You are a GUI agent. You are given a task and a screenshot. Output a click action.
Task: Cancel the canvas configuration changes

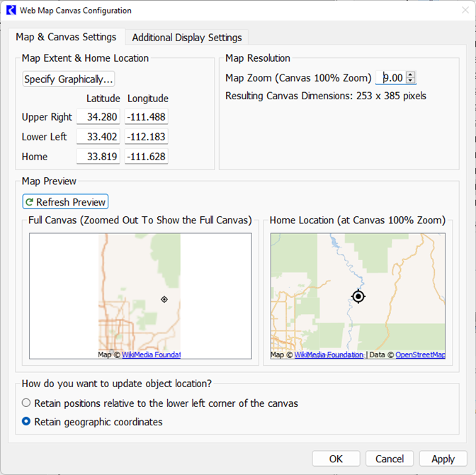(390, 459)
